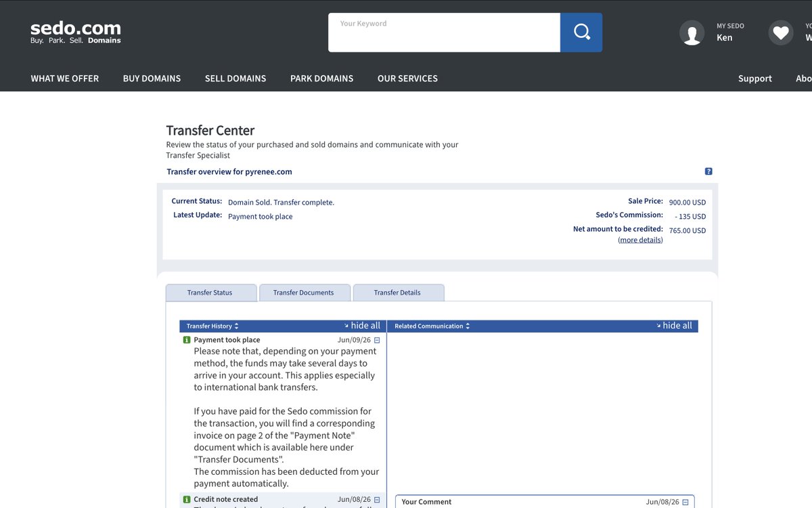Switch to the Transfer Status tab
This screenshot has height=508, width=812.
tap(210, 293)
